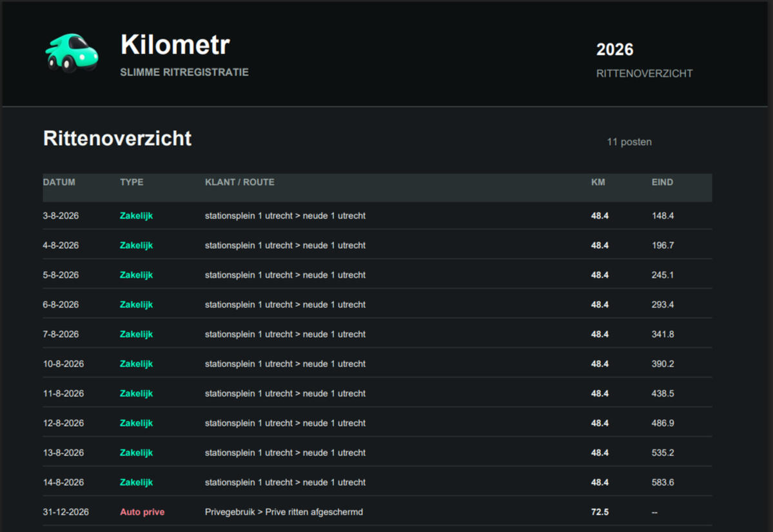Click the route text in the 4-8-2026 row
The image size is (773, 532).
[285, 245]
